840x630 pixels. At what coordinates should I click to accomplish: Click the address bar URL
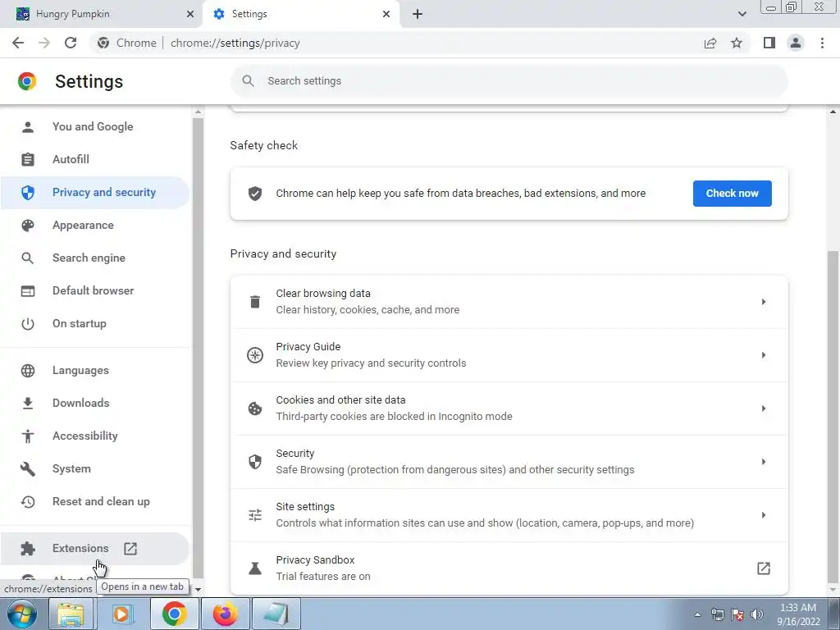235,43
